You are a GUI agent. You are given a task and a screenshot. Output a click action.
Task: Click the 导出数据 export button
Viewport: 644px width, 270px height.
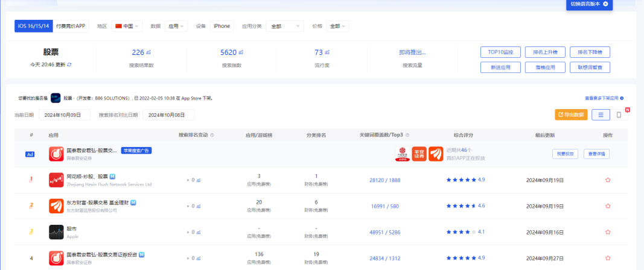click(x=570, y=115)
